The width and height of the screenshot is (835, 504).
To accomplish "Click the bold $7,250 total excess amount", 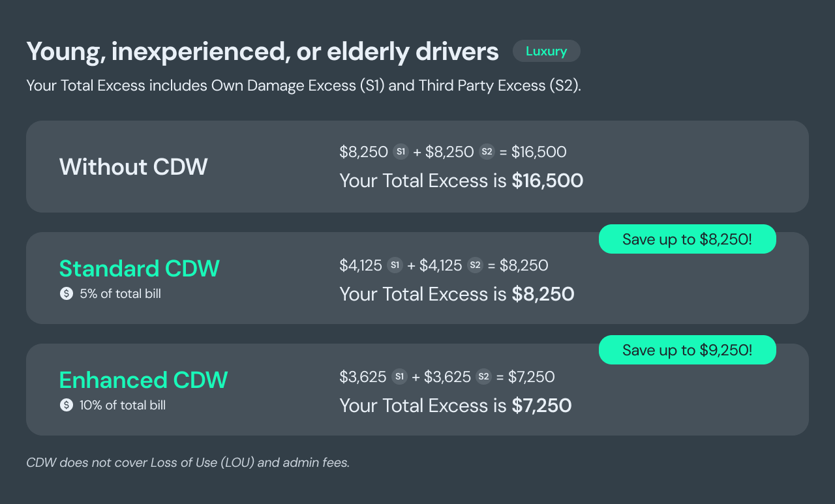I will pyautogui.click(x=541, y=406).
